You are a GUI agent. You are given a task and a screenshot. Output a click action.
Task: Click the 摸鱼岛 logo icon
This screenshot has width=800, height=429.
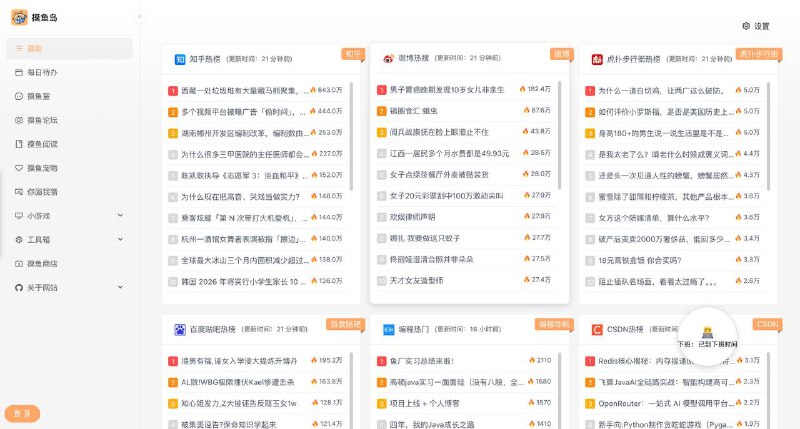pyautogui.click(x=20, y=18)
